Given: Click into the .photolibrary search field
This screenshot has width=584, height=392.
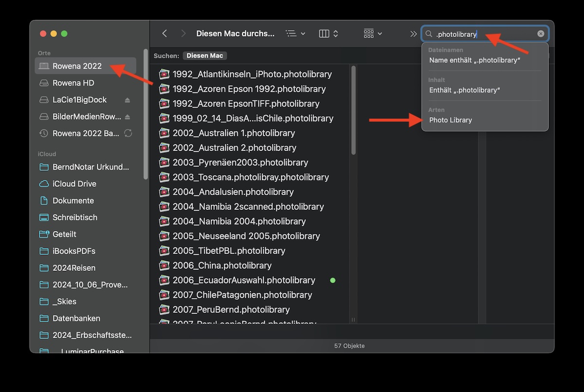Looking at the screenshot, I should pyautogui.click(x=485, y=34).
